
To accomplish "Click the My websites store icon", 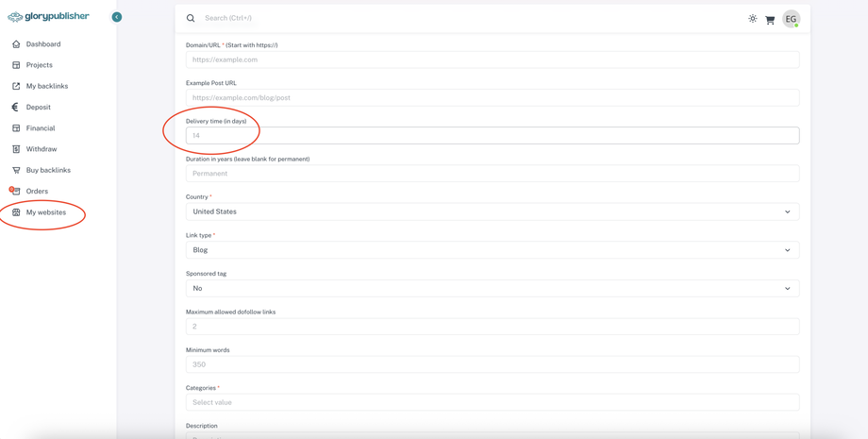I will point(16,212).
